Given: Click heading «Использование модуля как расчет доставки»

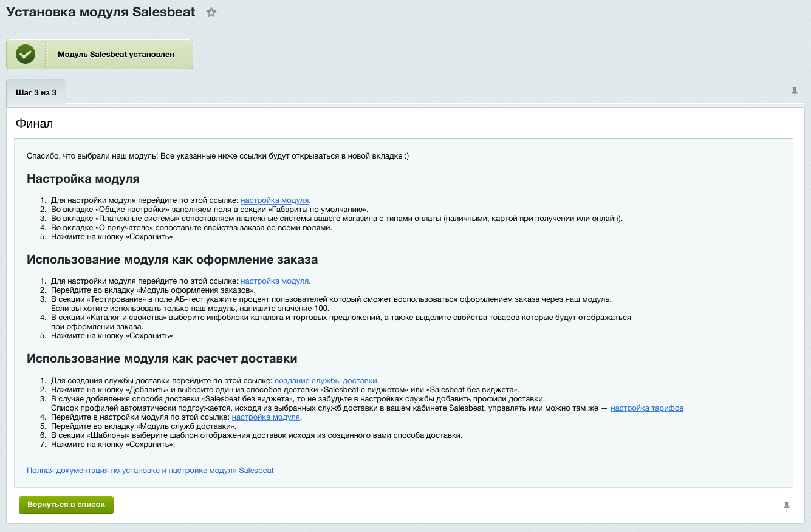Looking at the screenshot, I should pos(162,358).
